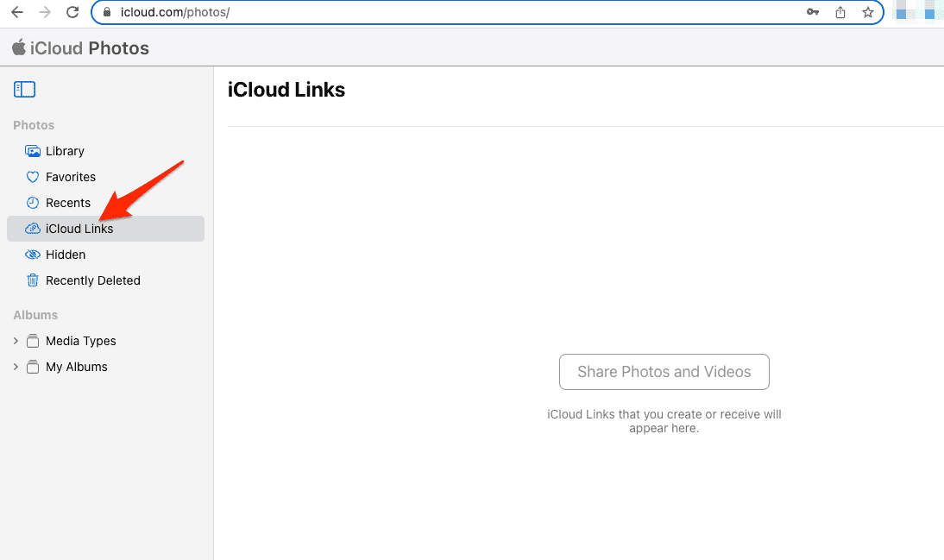Click the Recently Deleted trash icon
Screen dimensions: 944x560
[33, 280]
